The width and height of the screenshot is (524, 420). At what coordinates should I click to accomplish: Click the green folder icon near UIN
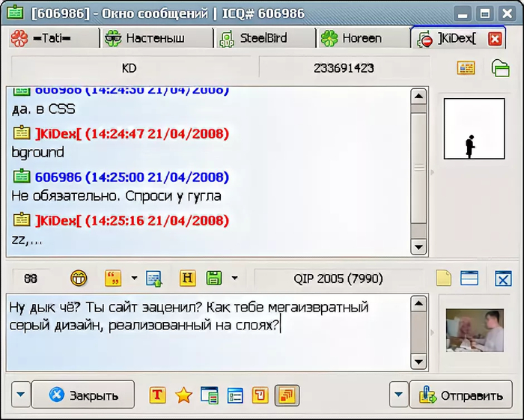[500, 68]
